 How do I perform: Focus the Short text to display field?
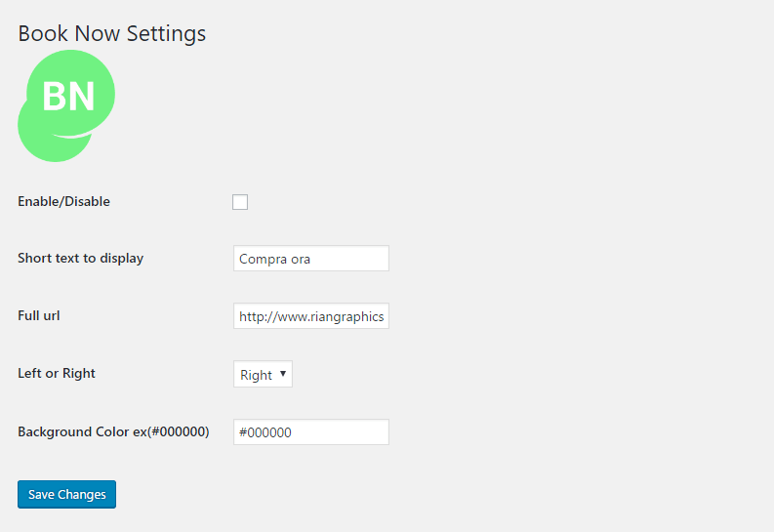pyautogui.click(x=311, y=258)
